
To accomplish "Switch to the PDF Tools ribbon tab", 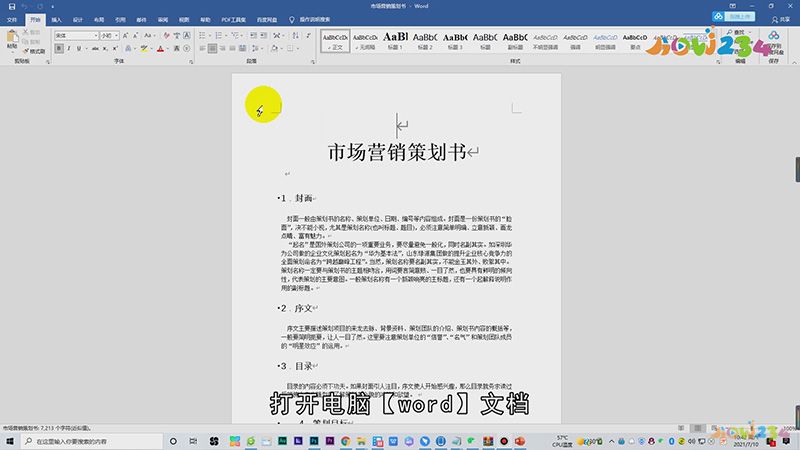I will pyautogui.click(x=233, y=19).
